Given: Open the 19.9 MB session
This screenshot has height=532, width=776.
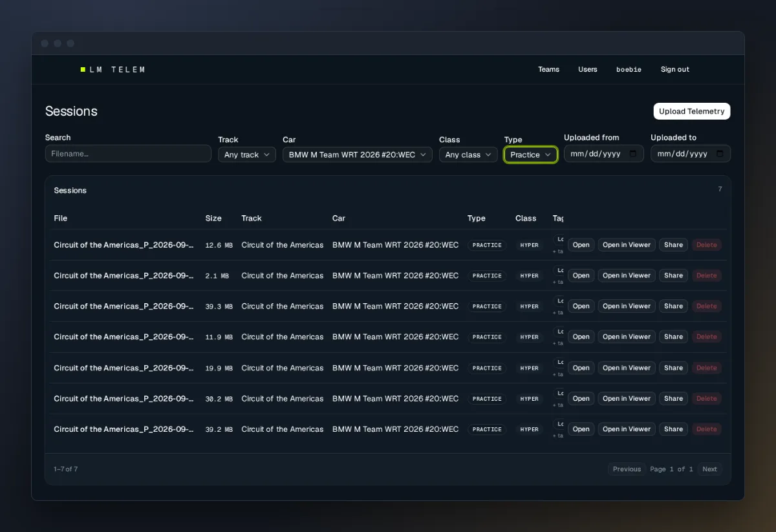Looking at the screenshot, I should pyautogui.click(x=581, y=368).
